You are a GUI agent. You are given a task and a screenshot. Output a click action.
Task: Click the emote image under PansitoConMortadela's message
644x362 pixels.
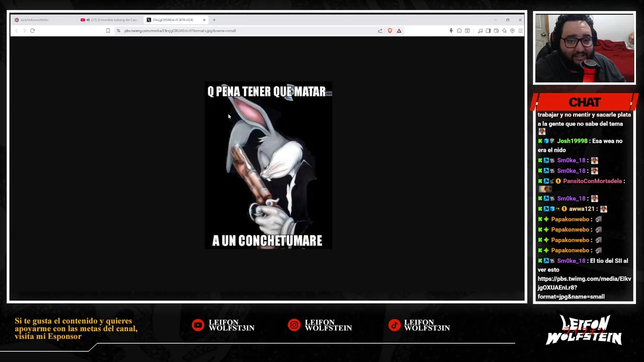pyautogui.click(x=545, y=190)
